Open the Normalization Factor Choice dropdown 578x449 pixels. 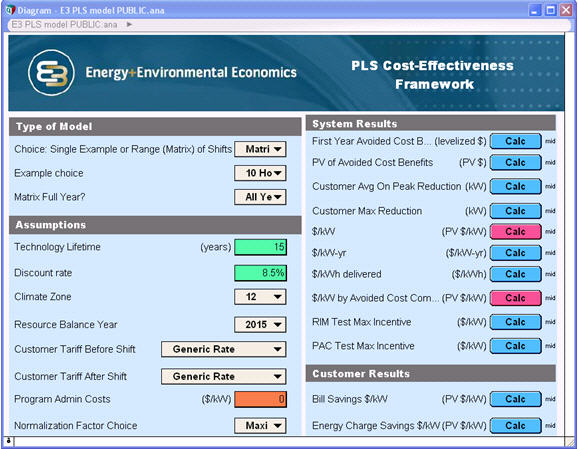pyautogui.click(x=260, y=426)
